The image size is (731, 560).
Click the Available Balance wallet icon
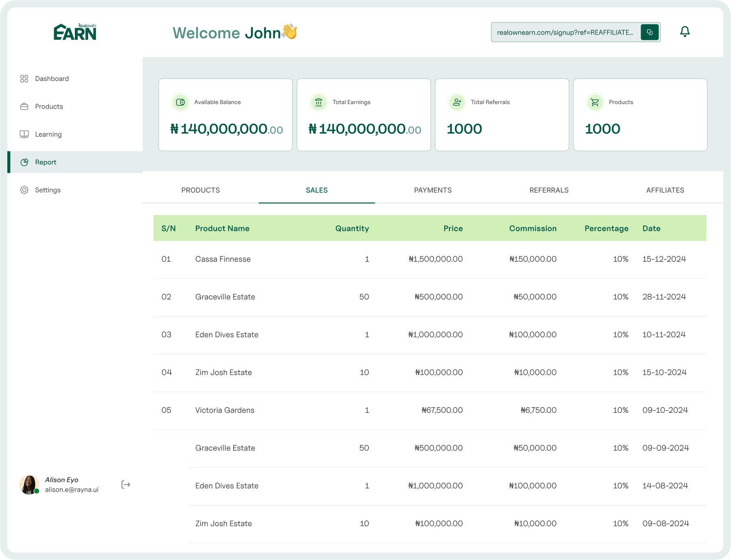point(180,102)
